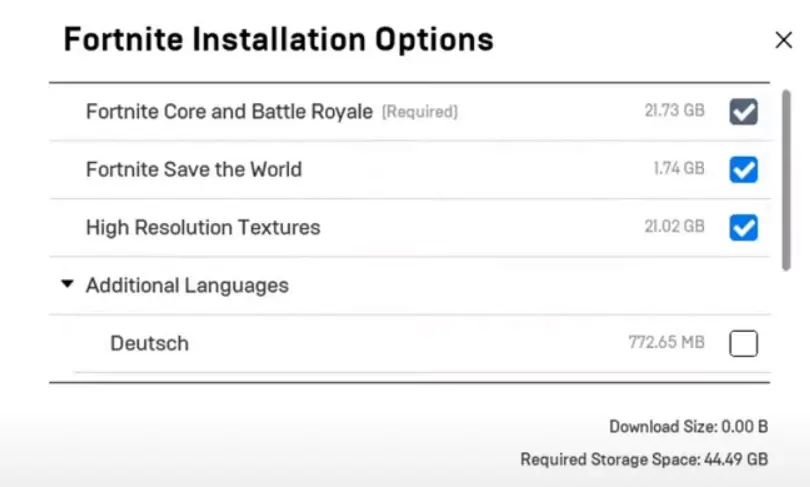Click the Additional Languages section label
This screenshot has width=810, height=487.
(187, 286)
